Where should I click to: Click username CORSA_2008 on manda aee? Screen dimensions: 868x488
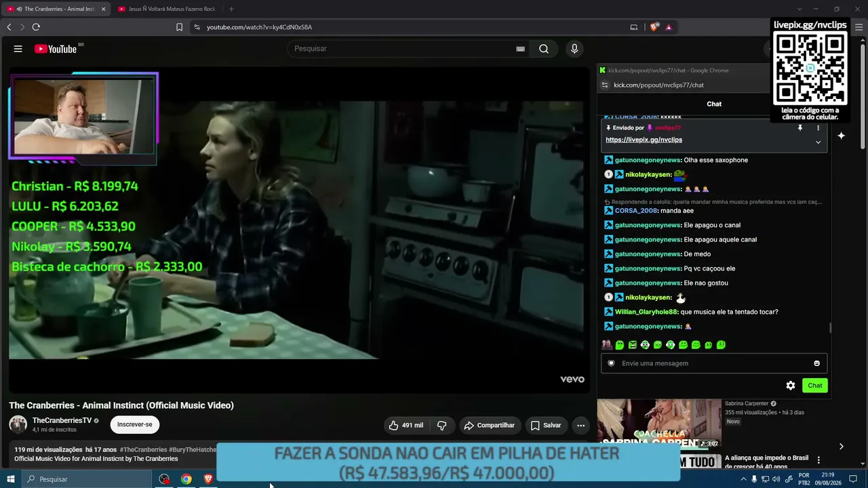point(636,211)
